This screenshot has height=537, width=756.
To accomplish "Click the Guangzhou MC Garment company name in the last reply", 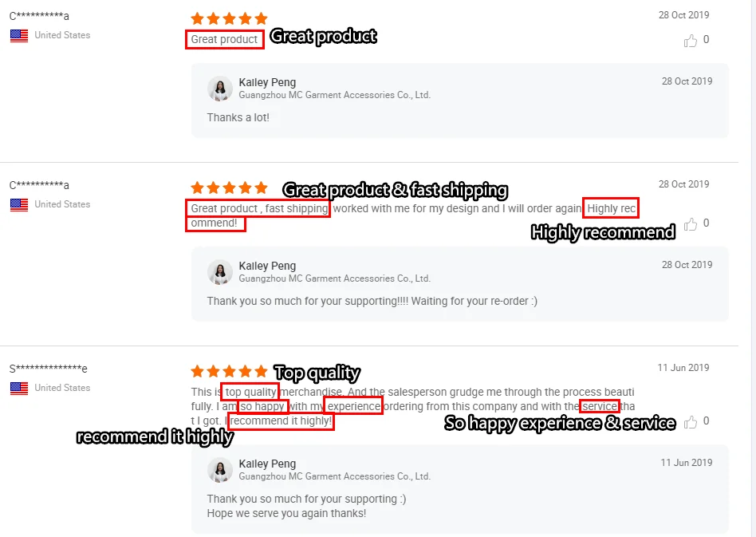I will click(335, 476).
